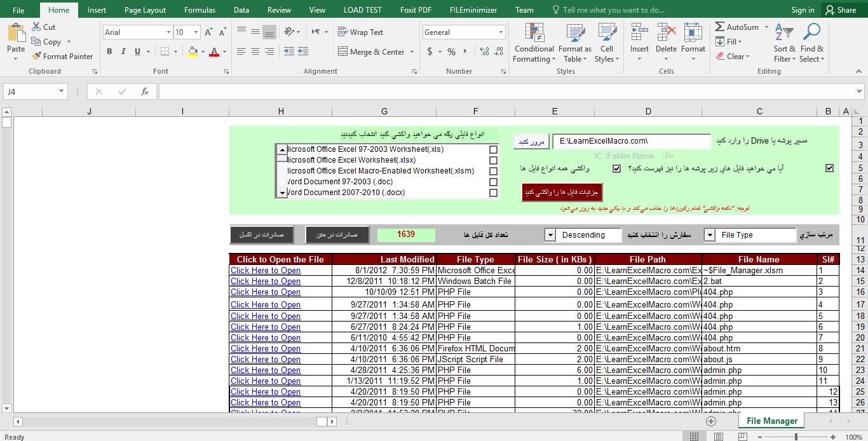Click the export to text button

coord(337,235)
